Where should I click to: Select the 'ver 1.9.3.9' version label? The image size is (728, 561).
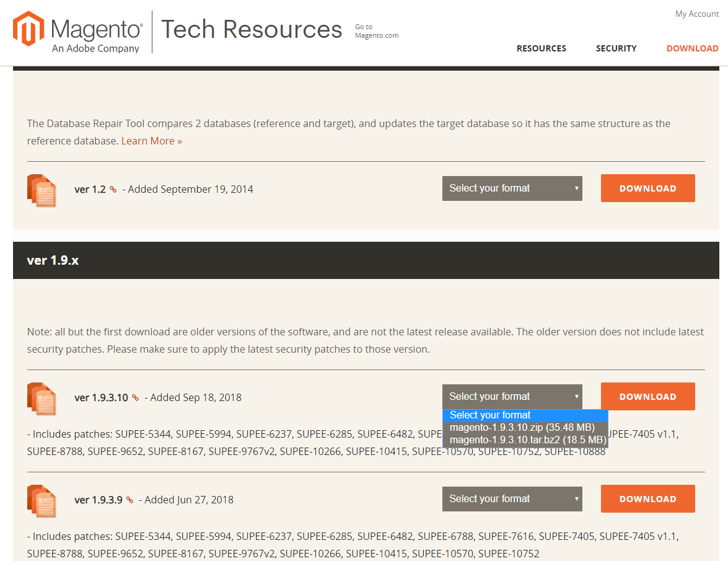pyautogui.click(x=98, y=500)
